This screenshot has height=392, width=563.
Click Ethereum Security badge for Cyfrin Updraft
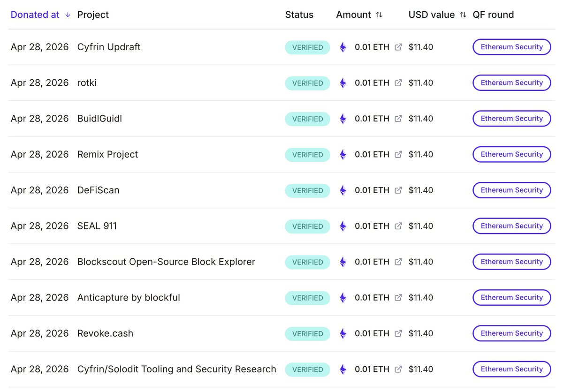(x=512, y=47)
